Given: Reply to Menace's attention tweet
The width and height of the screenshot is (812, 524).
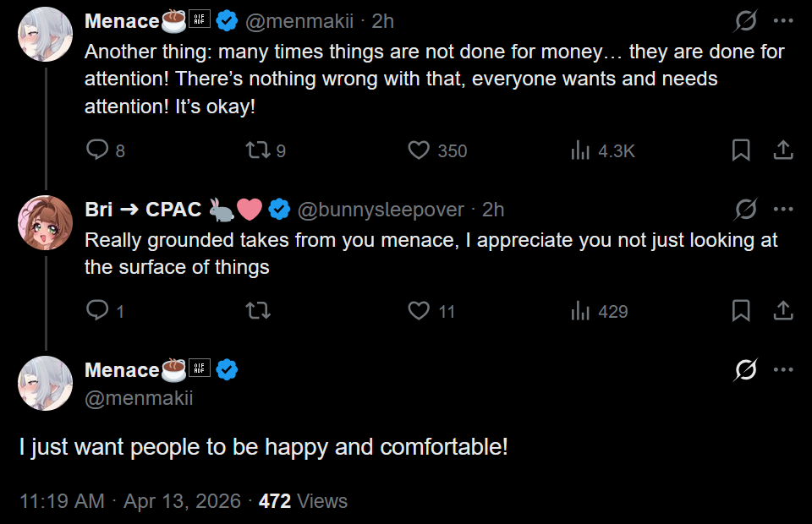Looking at the screenshot, I should (x=98, y=150).
